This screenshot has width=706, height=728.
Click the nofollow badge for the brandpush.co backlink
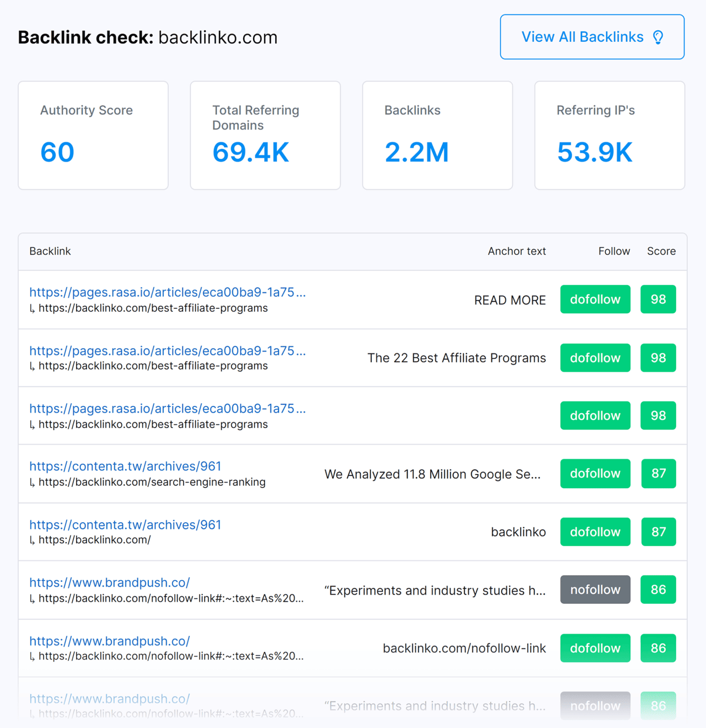[595, 589]
